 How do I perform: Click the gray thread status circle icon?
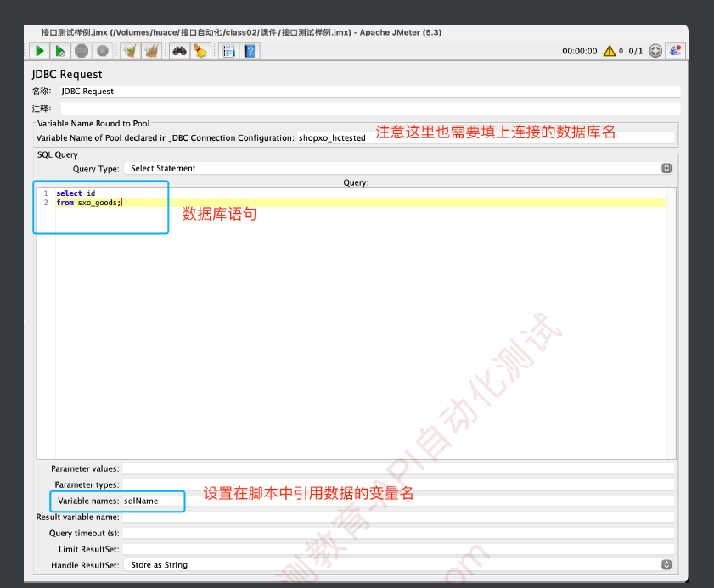click(x=655, y=51)
